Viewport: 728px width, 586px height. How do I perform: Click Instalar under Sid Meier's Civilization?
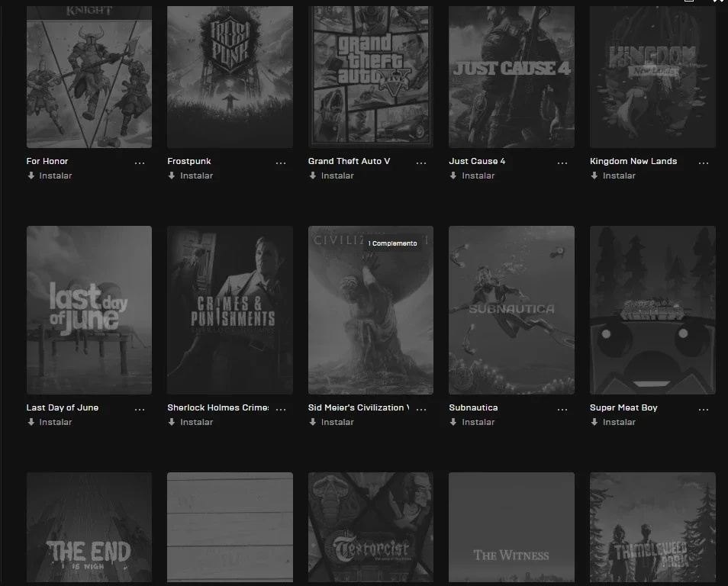331,422
